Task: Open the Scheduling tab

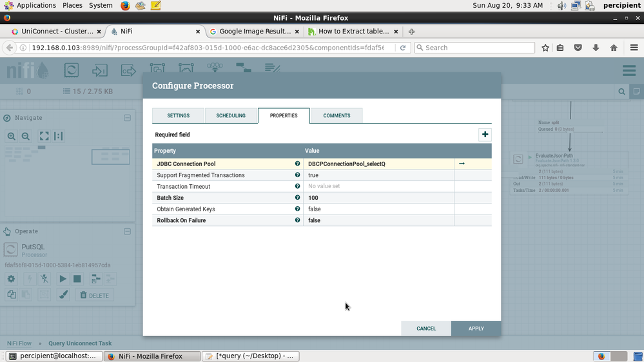Action: 231,116
